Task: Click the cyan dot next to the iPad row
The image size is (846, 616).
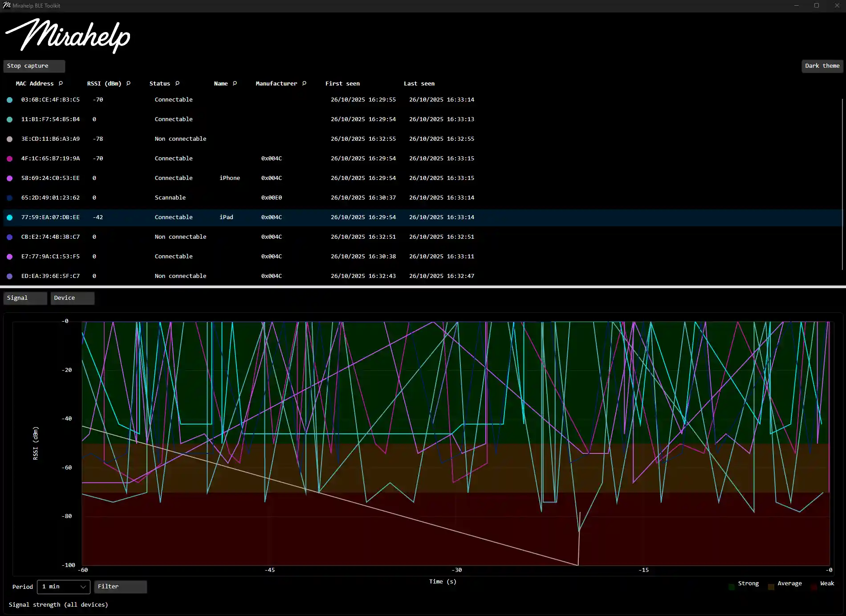Action: coord(9,217)
